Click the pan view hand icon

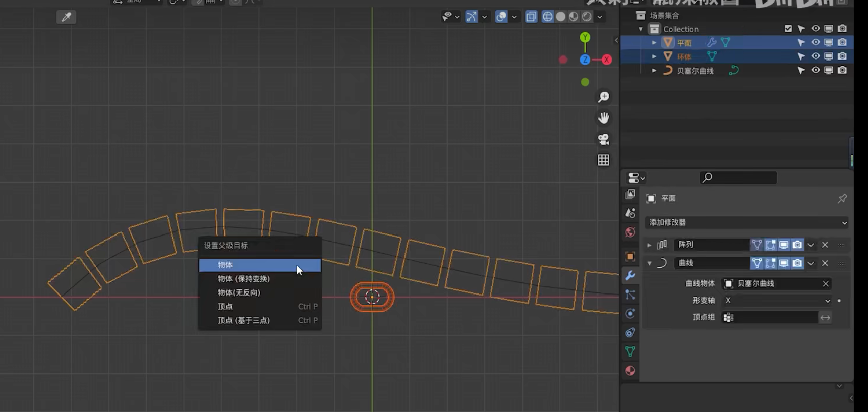tap(603, 118)
